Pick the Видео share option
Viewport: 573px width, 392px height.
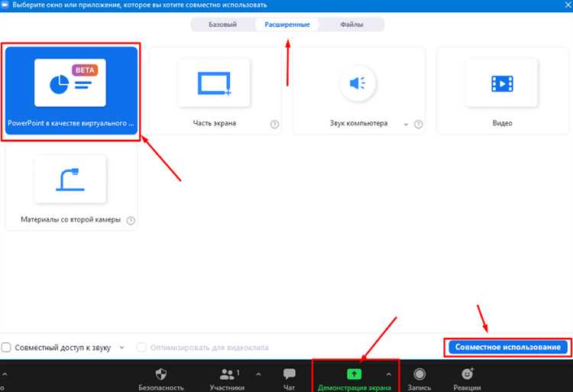[x=502, y=91]
